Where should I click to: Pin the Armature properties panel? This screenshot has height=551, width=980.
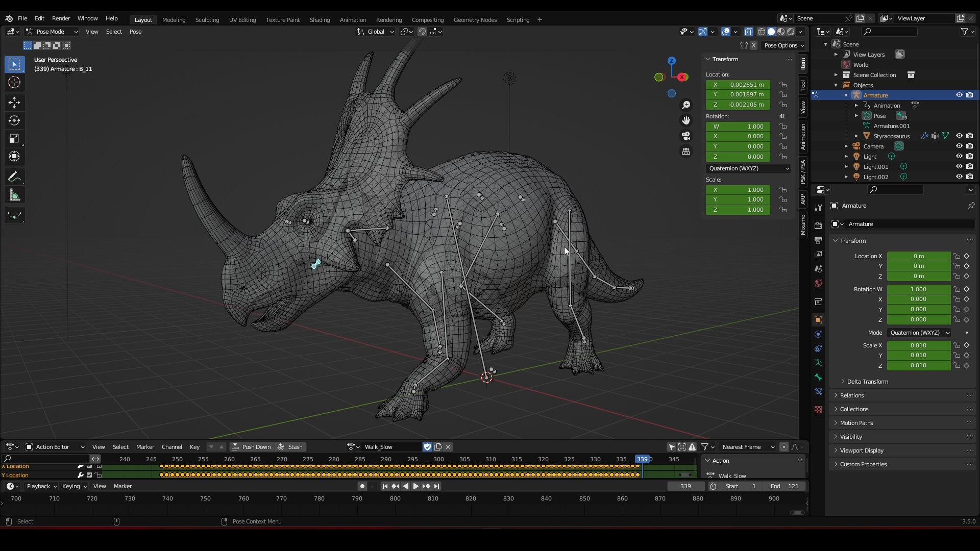[x=971, y=206]
